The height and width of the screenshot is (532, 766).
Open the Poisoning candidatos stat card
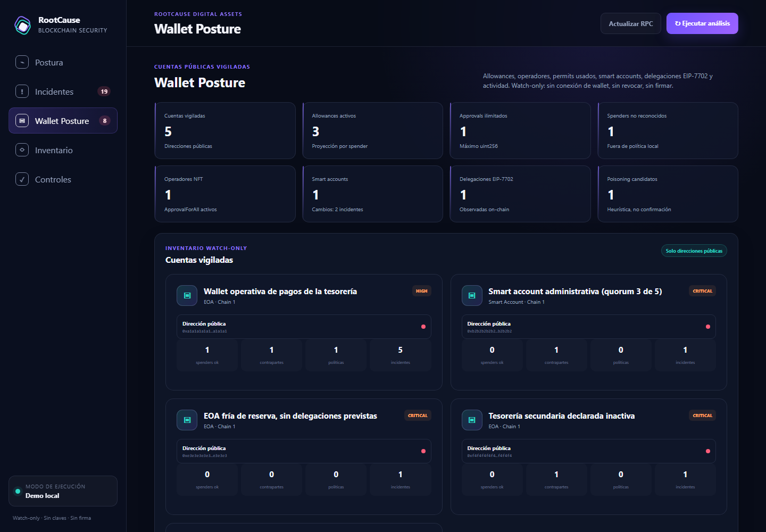[668, 194]
